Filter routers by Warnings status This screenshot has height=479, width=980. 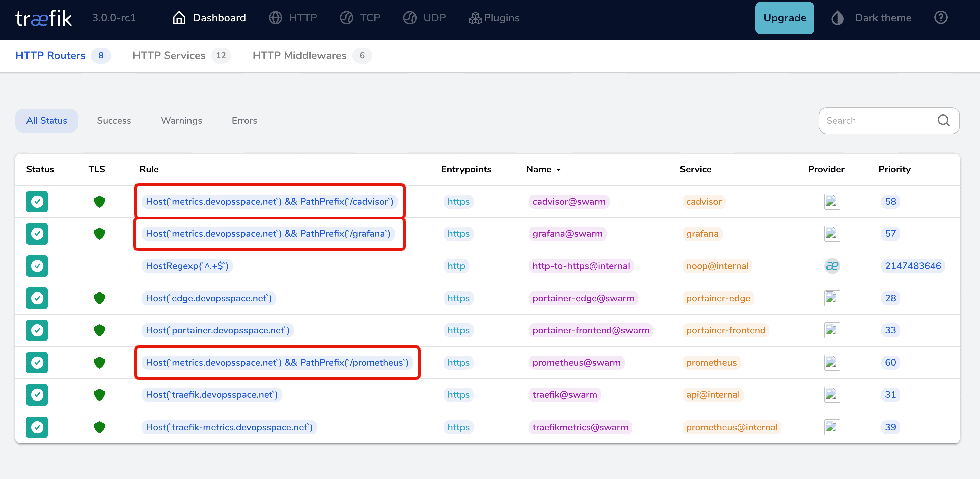point(181,121)
